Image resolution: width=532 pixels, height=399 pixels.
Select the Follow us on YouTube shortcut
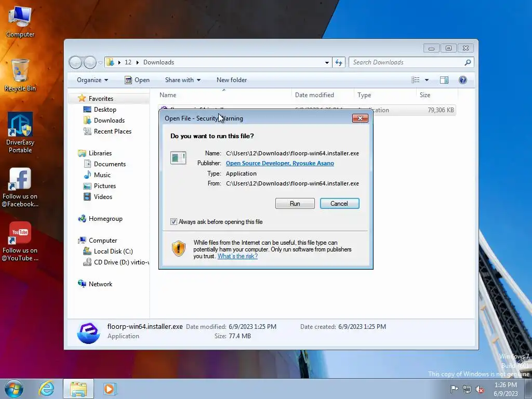(20, 242)
